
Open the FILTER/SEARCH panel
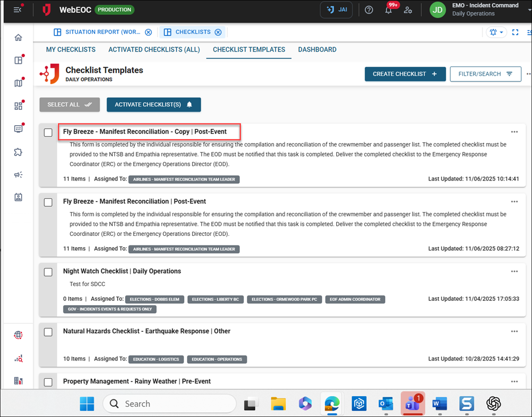pos(485,74)
